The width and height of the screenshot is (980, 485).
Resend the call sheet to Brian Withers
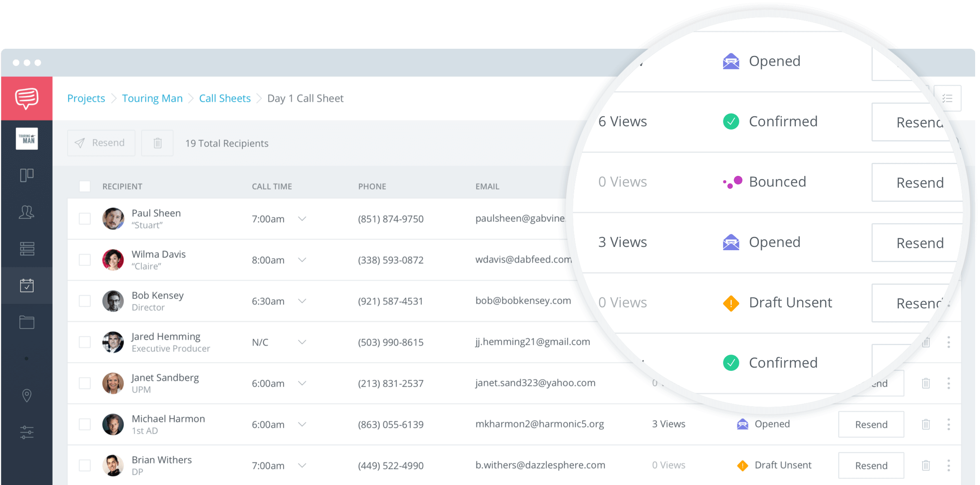pyautogui.click(x=871, y=466)
